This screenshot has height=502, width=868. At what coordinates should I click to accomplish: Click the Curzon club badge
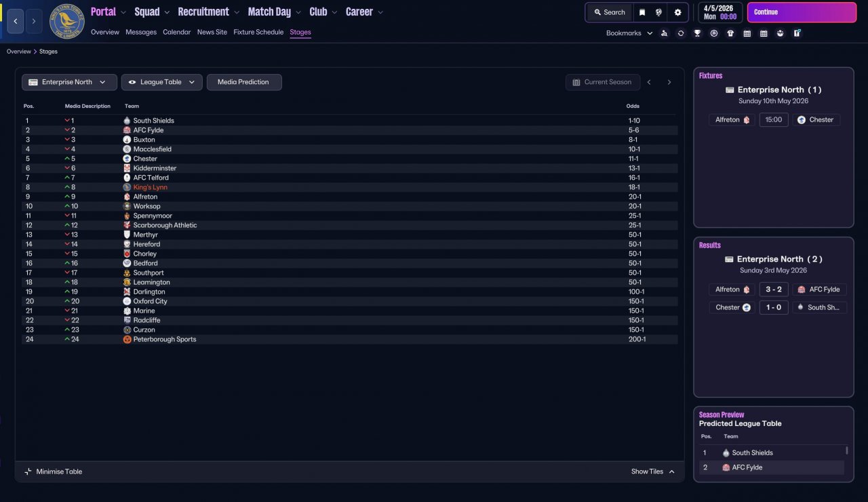(x=127, y=330)
